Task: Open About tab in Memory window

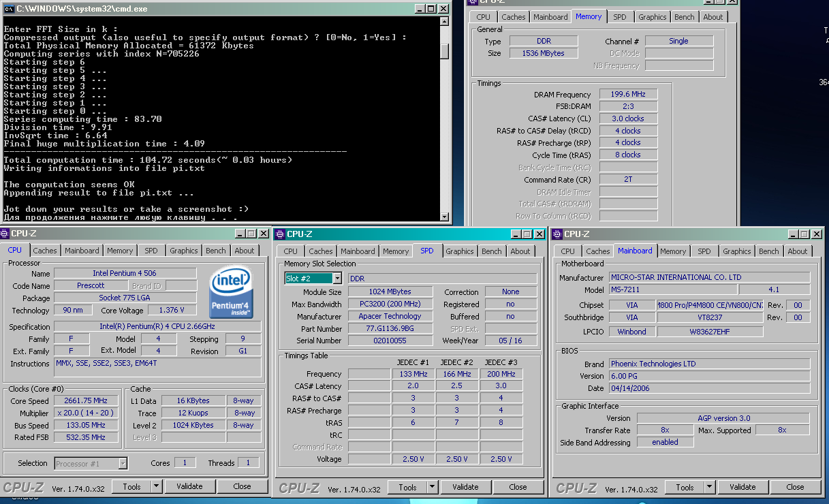Action: [713, 17]
